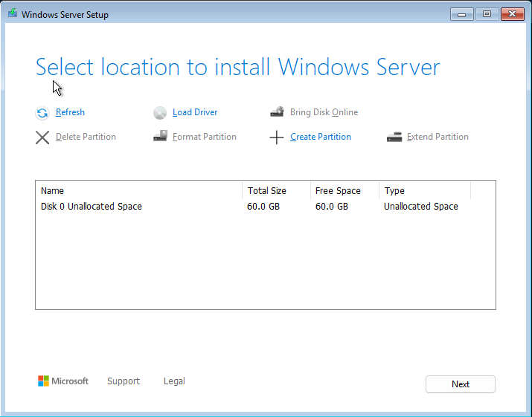Viewport: 532px width, 417px height.
Task: Select the Disk 0 Unallocated Space row
Action: point(92,207)
